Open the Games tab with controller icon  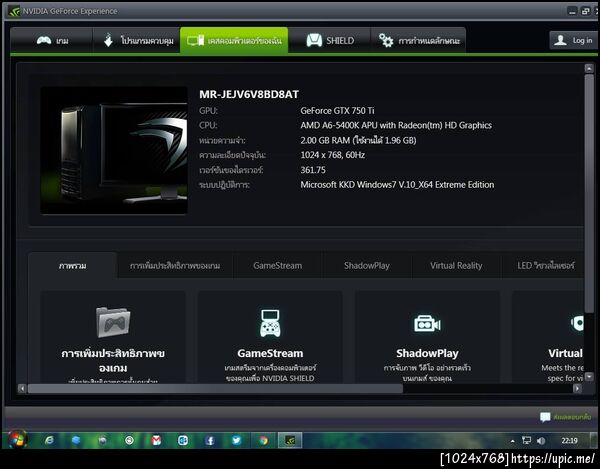pyautogui.click(x=52, y=41)
